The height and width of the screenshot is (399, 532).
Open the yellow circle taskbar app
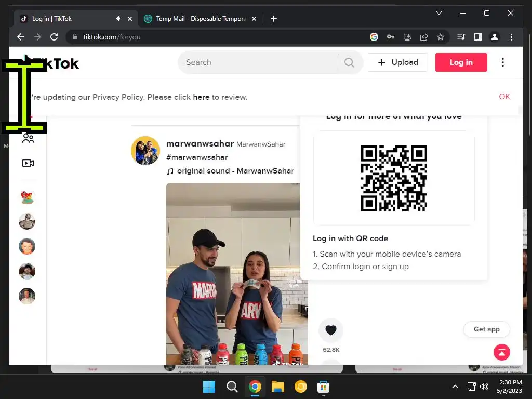(x=301, y=387)
